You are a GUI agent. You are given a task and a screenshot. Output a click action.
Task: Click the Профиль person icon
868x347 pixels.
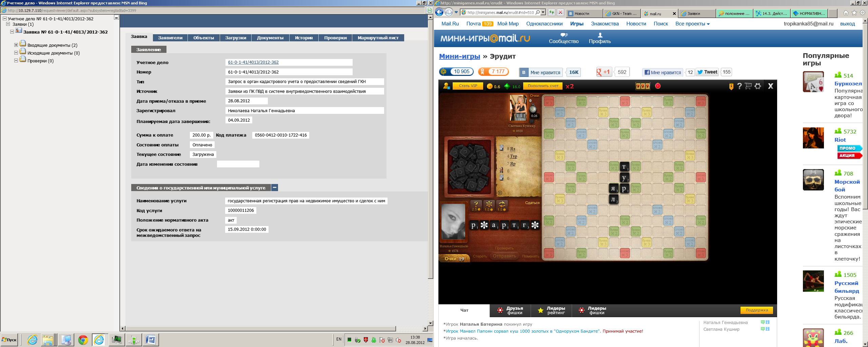(x=600, y=35)
